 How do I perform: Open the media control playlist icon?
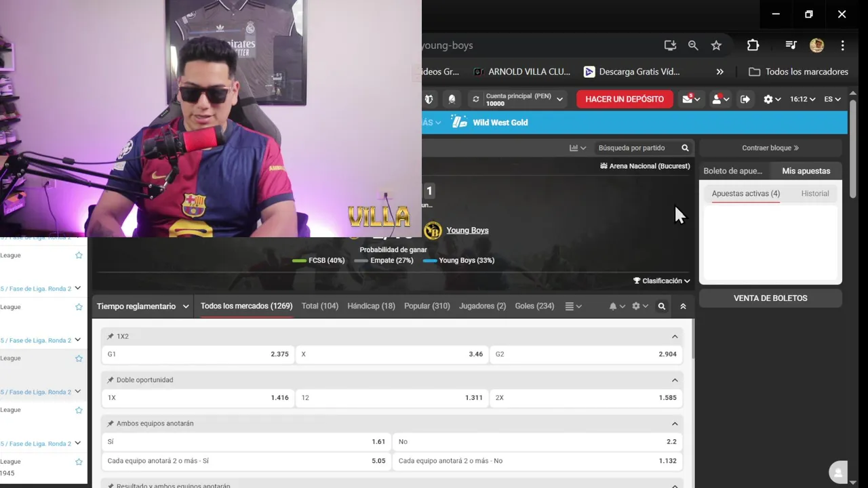tap(791, 45)
